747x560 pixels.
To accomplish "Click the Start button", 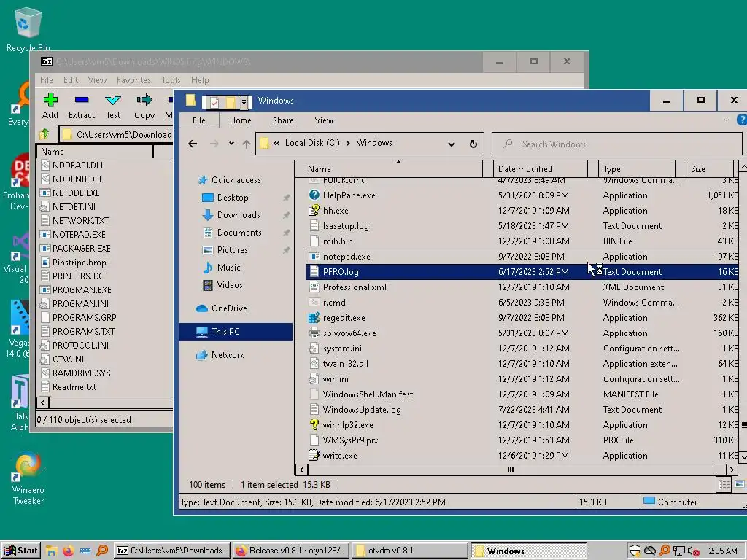I will [20, 551].
